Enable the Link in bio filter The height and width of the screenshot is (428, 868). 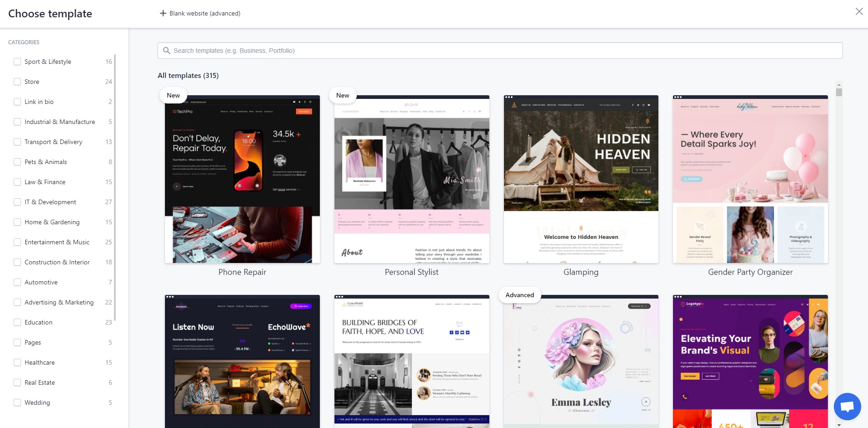(17, 102)
